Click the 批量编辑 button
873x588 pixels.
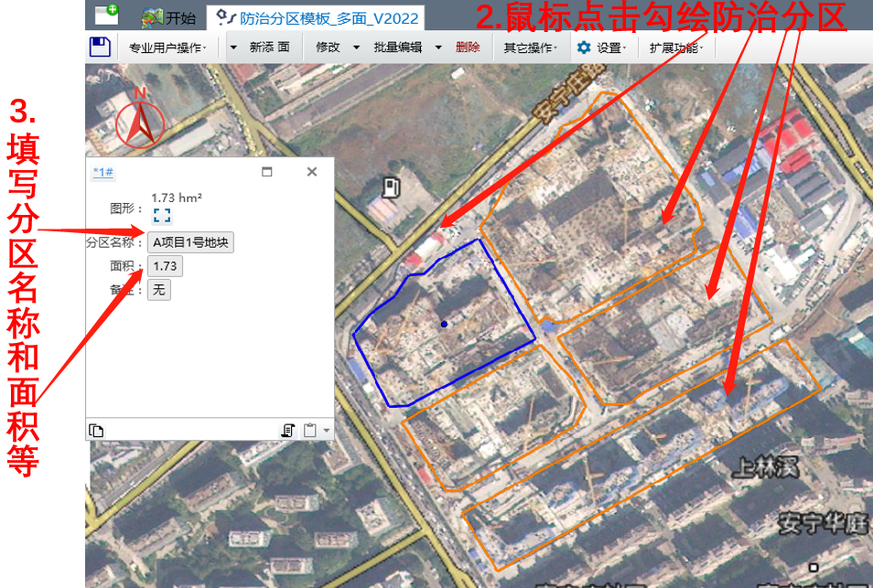tap(397, 48)
